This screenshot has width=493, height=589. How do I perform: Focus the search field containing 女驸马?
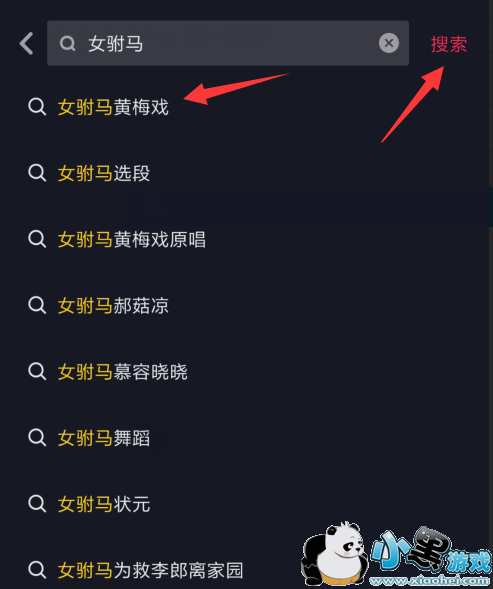click(228, 43)
